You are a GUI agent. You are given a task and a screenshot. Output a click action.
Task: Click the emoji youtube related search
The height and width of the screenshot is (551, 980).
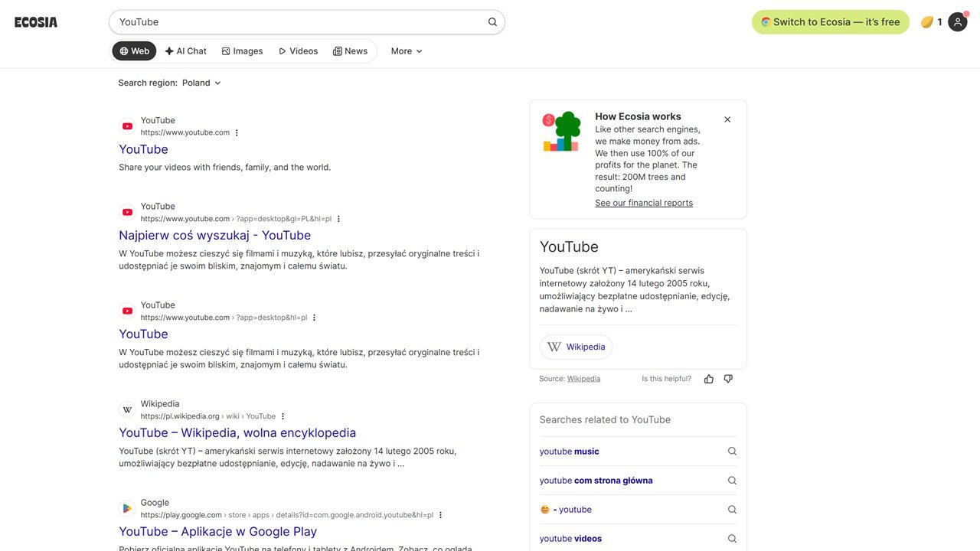tap(566, 510)
